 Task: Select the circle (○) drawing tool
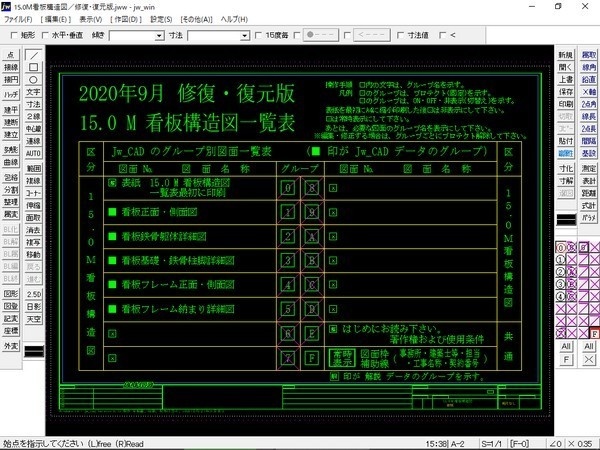(33, 80)
